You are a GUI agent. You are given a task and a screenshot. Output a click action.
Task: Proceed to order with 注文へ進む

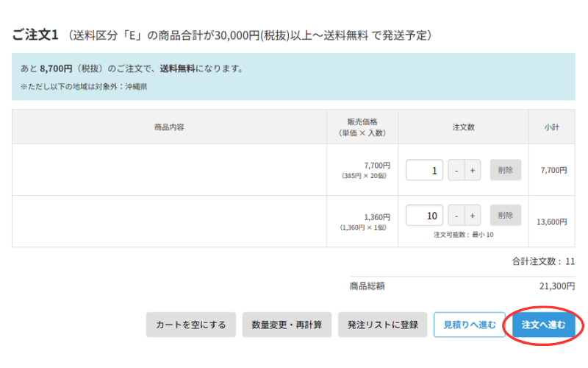pos(543,325)
